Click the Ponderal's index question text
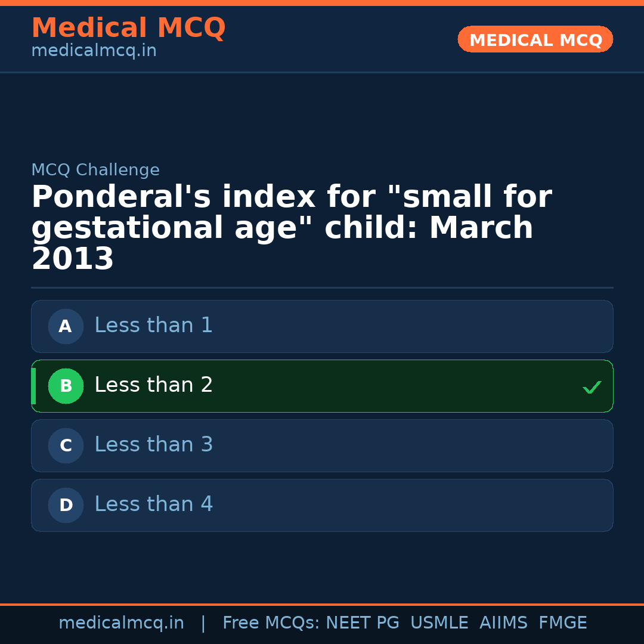The width and height of the screenshot is (644, 644). [x=291, y=228]
